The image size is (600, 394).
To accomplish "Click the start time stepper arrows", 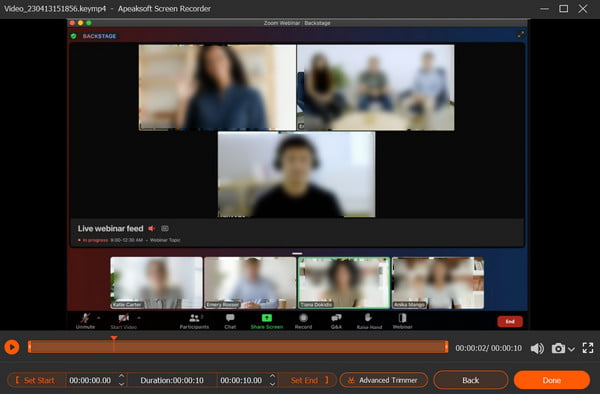I will (x=121, y=380).
